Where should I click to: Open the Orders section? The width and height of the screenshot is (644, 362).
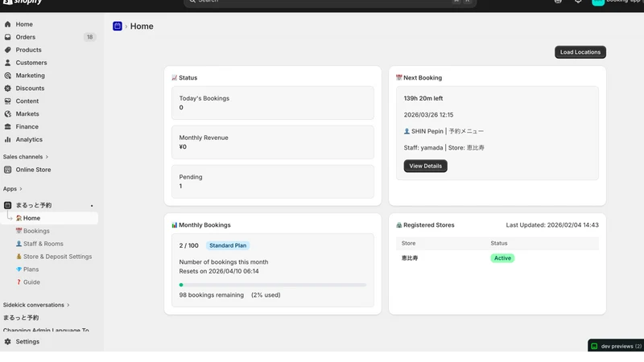click(26, 37)
